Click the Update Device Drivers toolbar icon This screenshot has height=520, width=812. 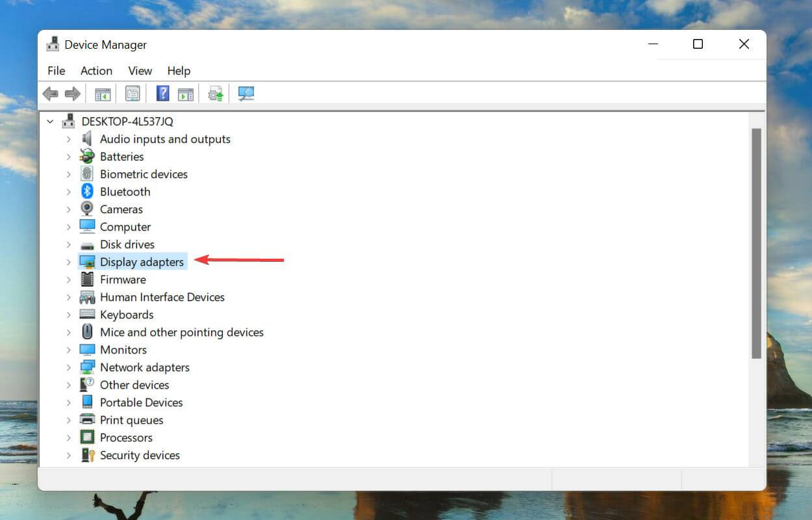click(214, 94)
